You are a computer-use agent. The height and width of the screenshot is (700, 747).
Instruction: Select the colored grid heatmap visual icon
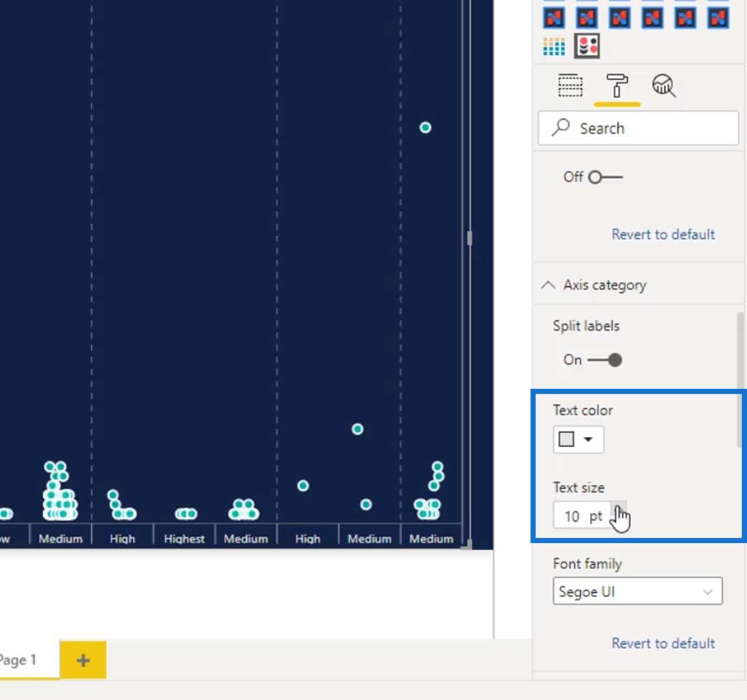[x=554, y=47]
